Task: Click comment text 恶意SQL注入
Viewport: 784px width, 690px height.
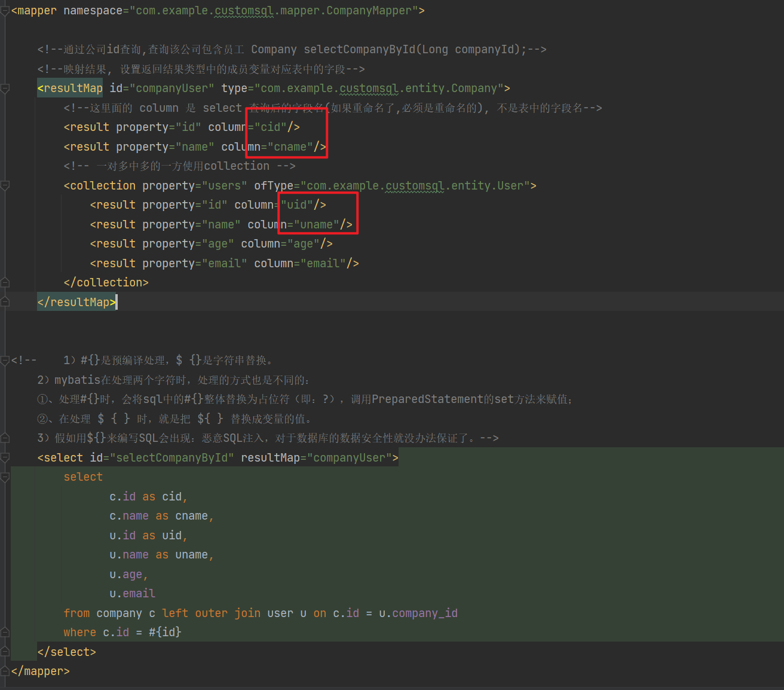Action: (233, 438)
